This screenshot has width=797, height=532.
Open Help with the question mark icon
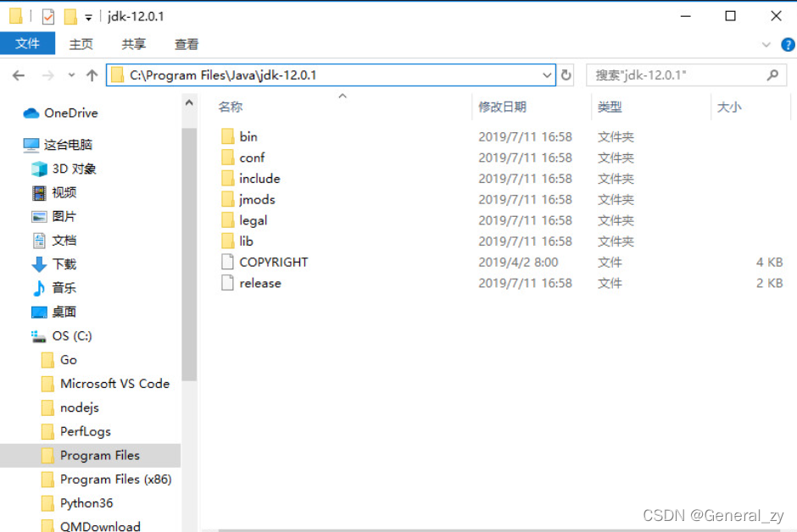tap(789, 44)
